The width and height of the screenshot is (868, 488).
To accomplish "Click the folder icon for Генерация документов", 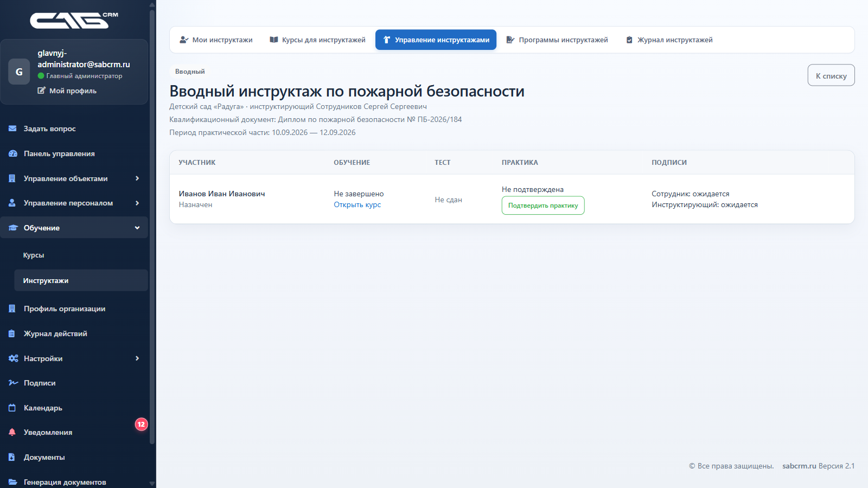I will pos(12,482).
